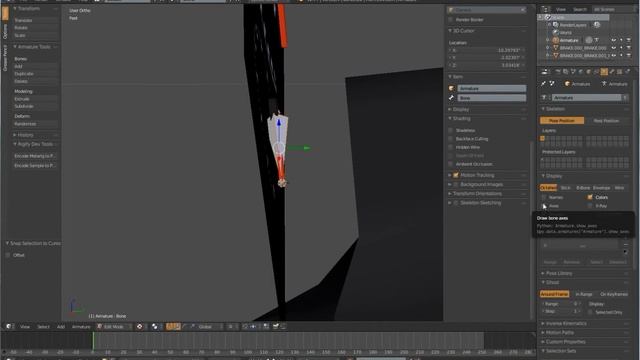
Task: Enable the Render Border checkbox
Action: 451,20
